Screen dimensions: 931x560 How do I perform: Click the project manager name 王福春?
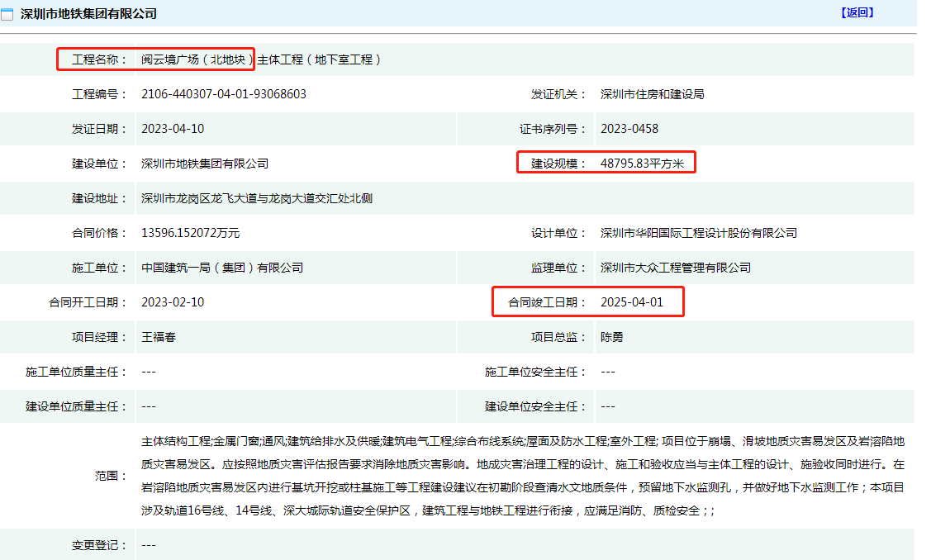[159, 337]
